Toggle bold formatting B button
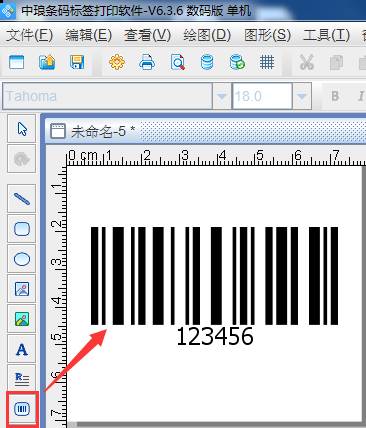The width and height of the screenshot is (366, 428). pyautogui.click(x=335, y=96)
